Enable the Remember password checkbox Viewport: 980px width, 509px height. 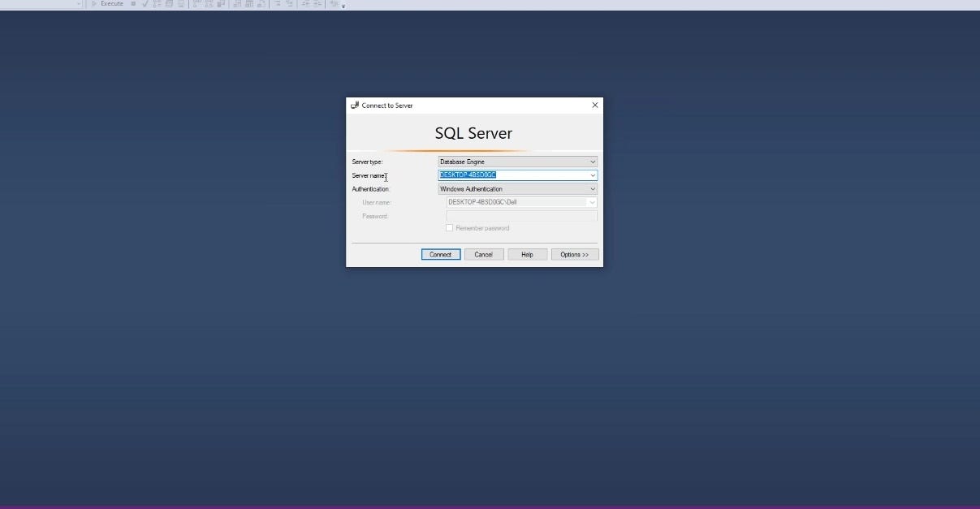point(450,227)
